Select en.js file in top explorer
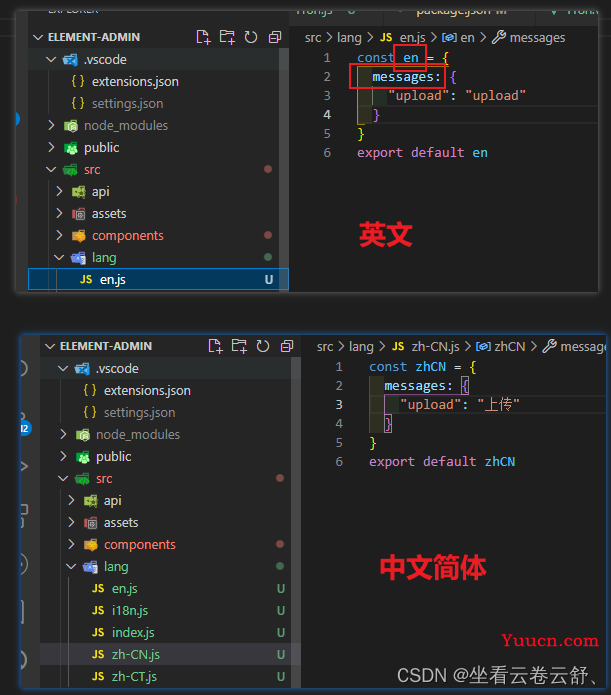Screen dimensions: 611x695 (158, 280)
